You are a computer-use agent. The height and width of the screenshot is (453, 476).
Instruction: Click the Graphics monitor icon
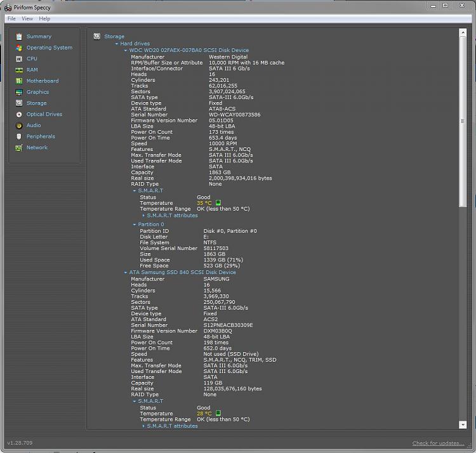click(19, 92)
